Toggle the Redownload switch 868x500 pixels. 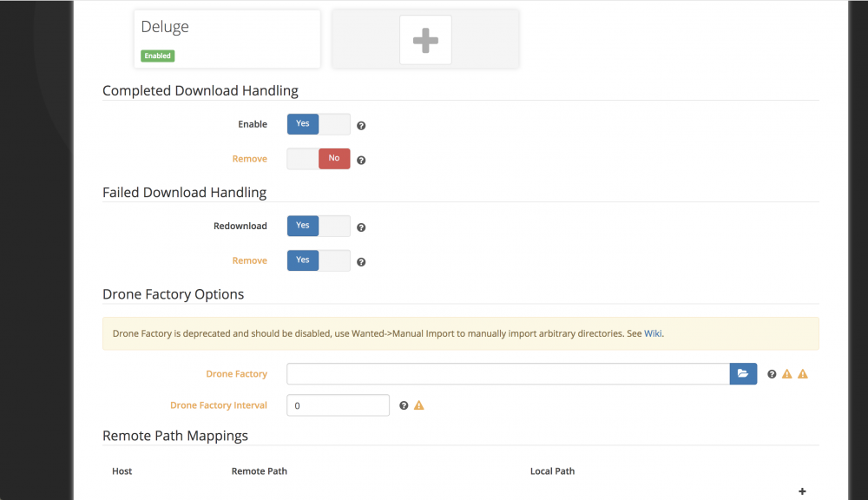(319, 226)
